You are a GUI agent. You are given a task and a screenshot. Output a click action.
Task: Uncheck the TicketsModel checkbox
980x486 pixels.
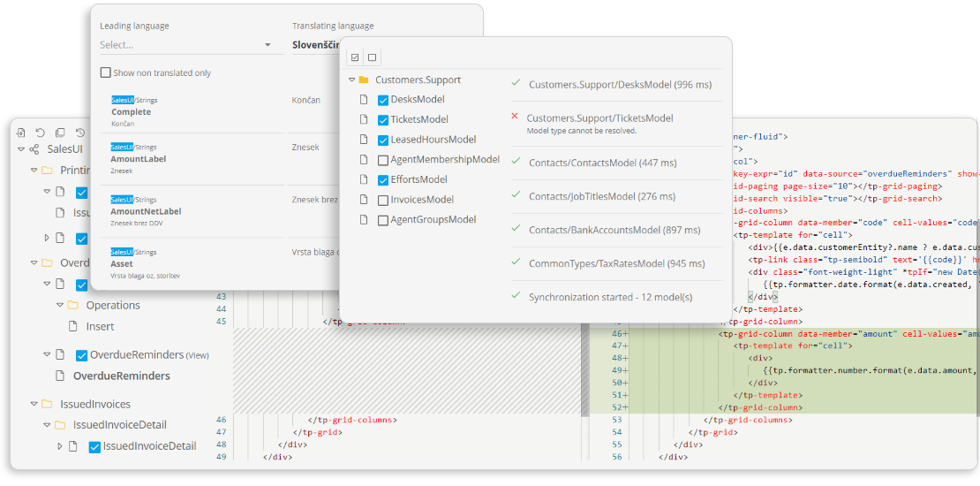(x=383, y=120)
